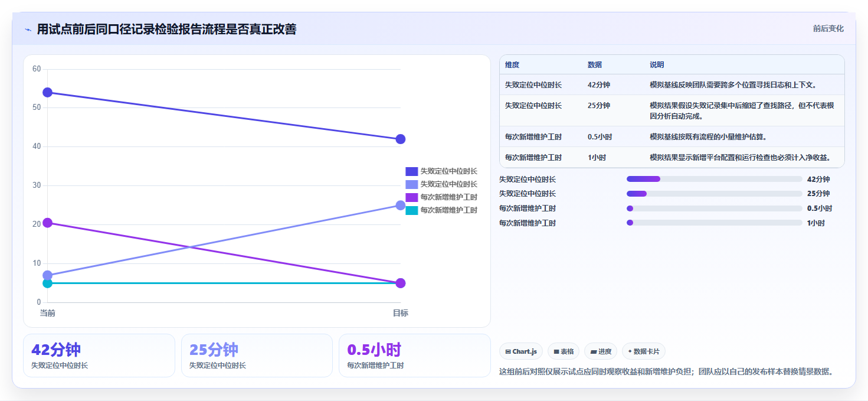Viewport: 868px width, 401px height.
Task: Toggle the dark indigo 失败定位中位时长 legend swatch
Action: click(411, 171)
